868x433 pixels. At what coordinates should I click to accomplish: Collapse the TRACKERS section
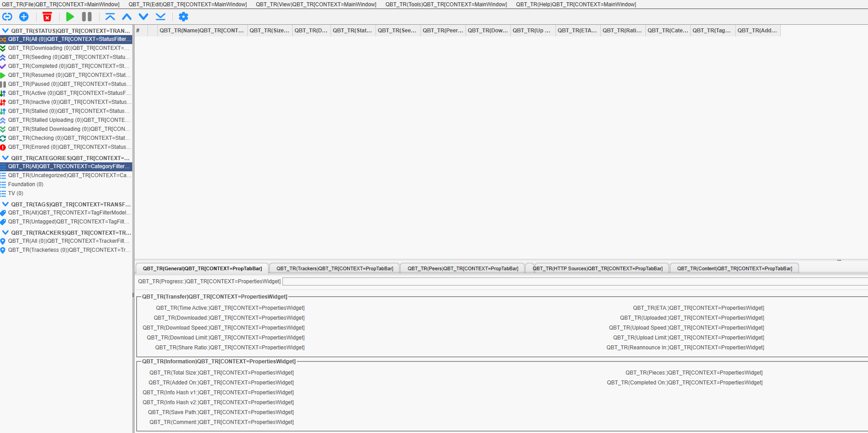tap(5, 232)
